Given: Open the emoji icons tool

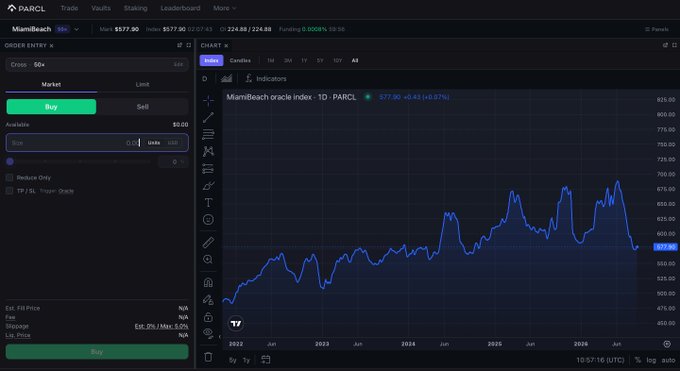Looking at the screenshot, I should [208, 220].
